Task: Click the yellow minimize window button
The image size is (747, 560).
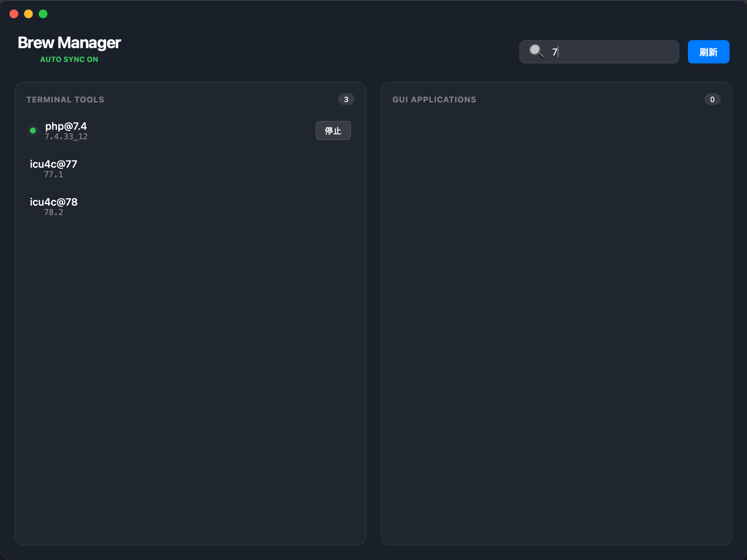Action: pyautogui.click(x=28, y=14)
